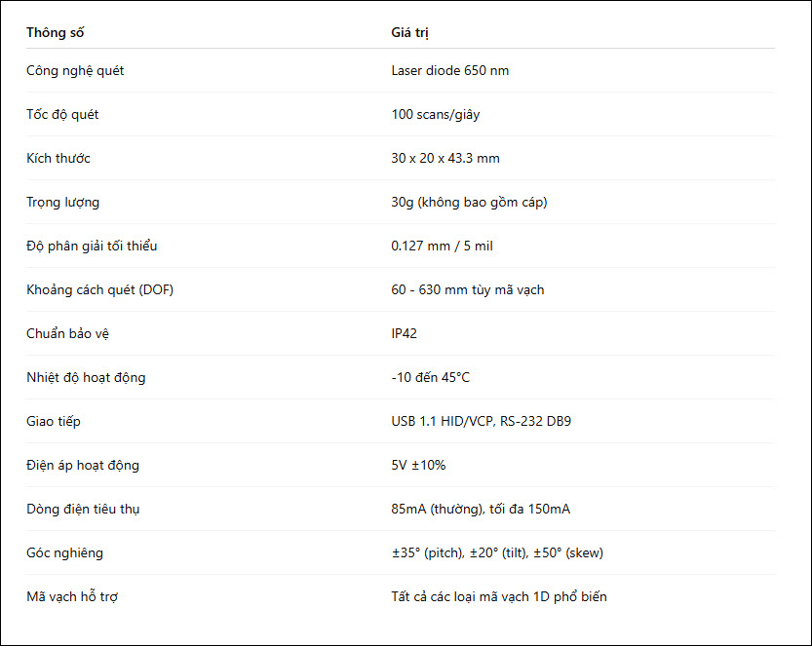The width and height of the screenshot is (812, 646).
Task: Select 'Khoảng cách quét (DOF)' label
Action: pyautogui.click(x=100, y=290)
